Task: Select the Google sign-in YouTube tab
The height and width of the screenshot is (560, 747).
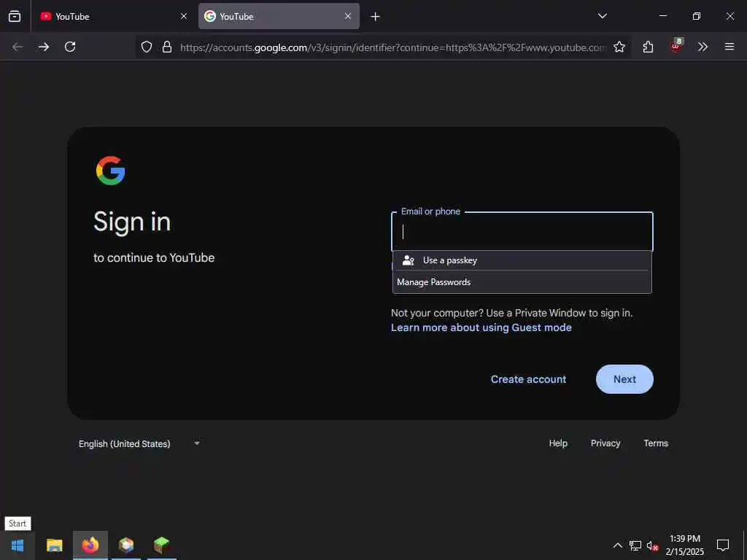Action: pyautogui.click(x=279, y=16)
